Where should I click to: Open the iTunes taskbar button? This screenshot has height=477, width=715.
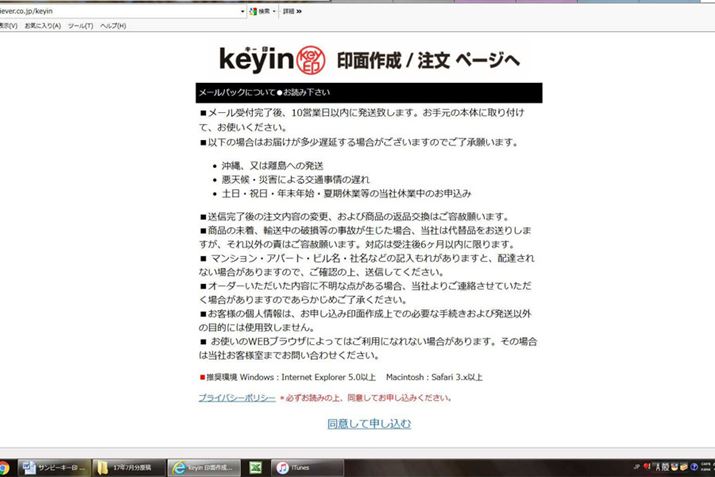(307, 468)
